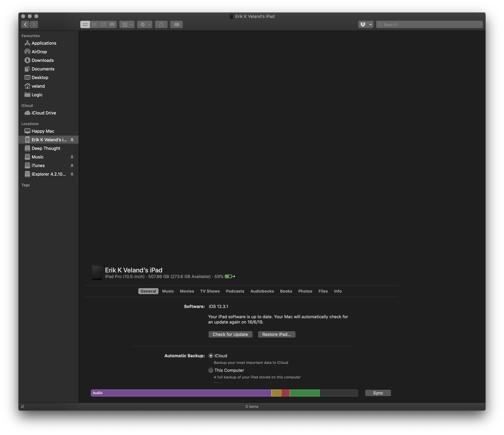Open the Books tab
This screenshot has height=435, width=504.
pos(286,291)
